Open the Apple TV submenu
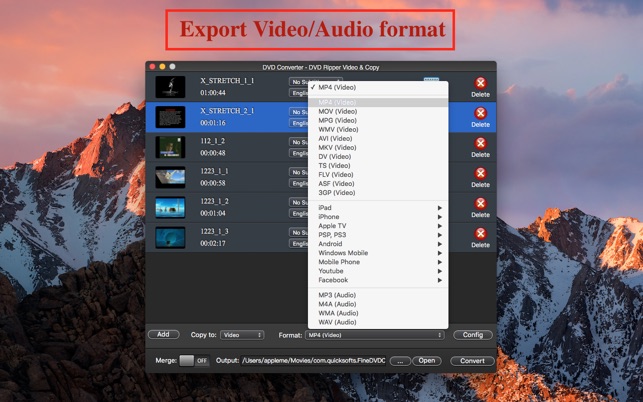Image resolution: width=643 pixels, height=402 pixels. click(x=378, y=226)
